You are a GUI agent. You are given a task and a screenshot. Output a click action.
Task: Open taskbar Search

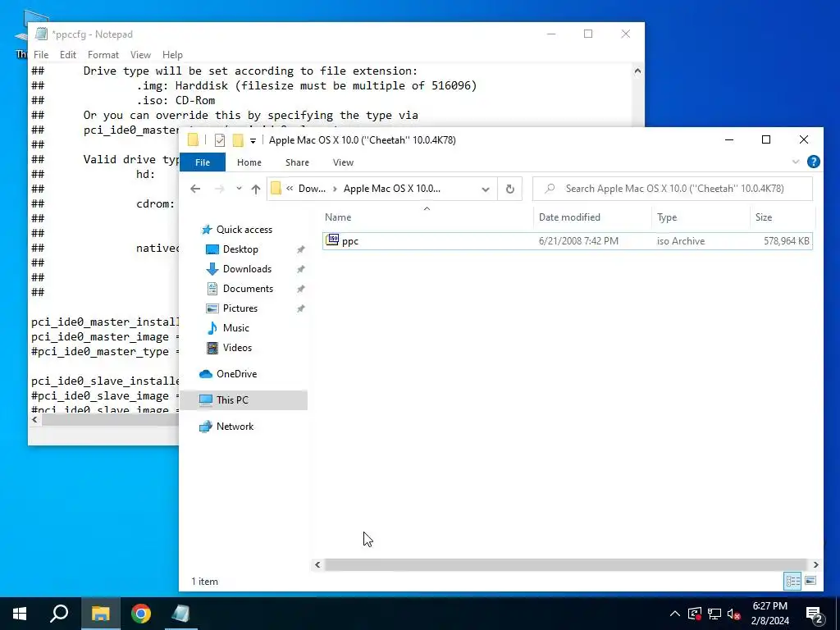[59, 614]
